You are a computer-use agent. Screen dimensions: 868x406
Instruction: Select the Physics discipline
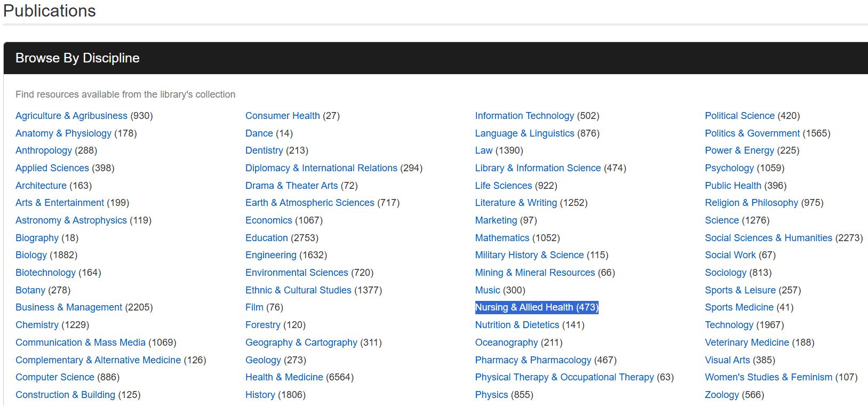(491, 395)
